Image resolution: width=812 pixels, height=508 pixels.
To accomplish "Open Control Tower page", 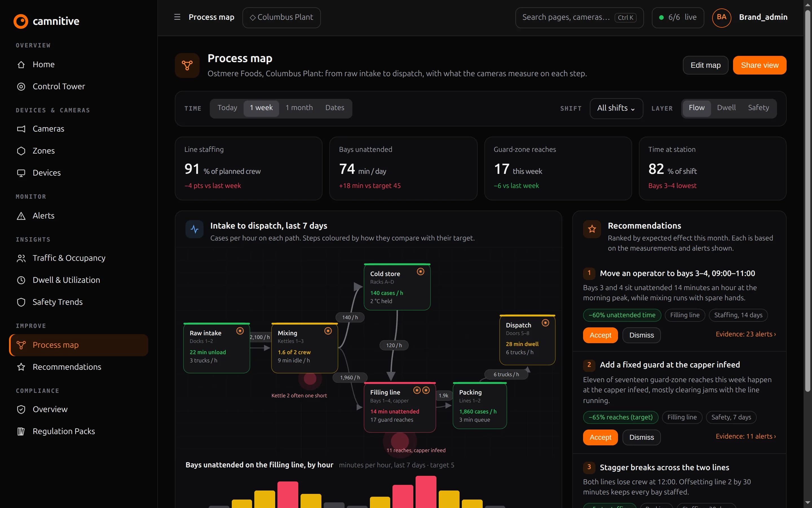I will (x=78, y=87).
